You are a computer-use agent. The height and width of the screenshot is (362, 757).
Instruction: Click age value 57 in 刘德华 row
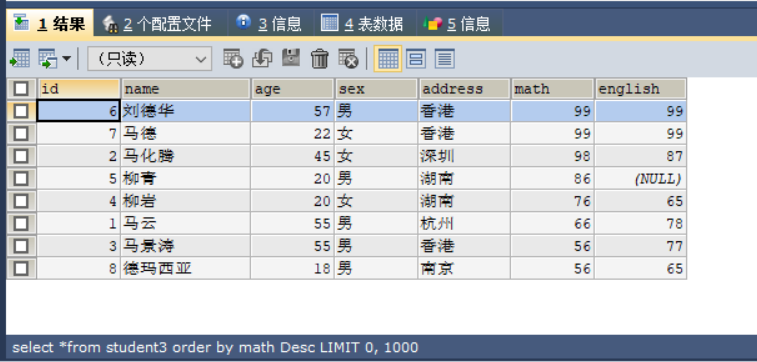pyautogui.click(x=293, y=111)
